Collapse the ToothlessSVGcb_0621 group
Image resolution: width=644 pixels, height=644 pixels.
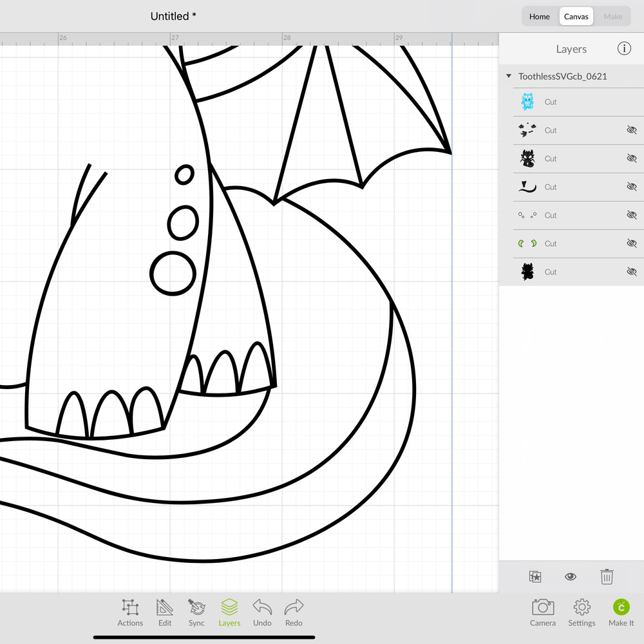point(509,77)
